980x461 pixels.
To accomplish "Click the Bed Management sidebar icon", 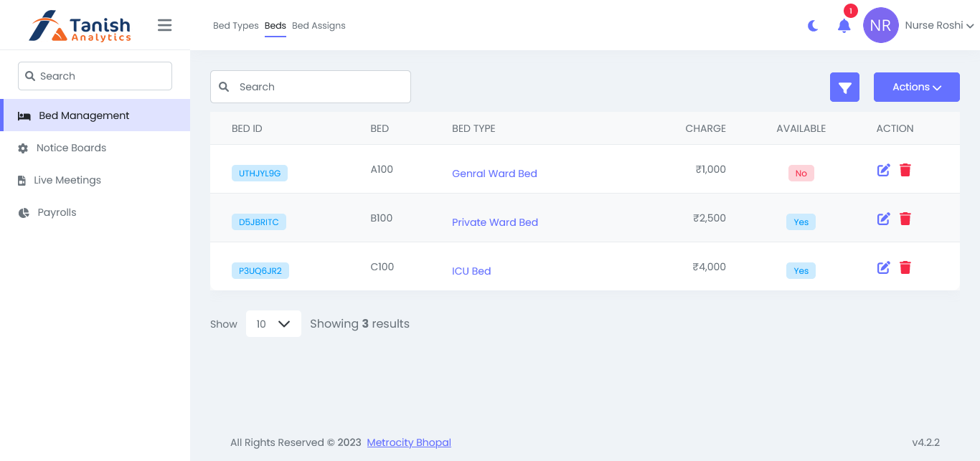I will pyautogui.click(x=25, y=115).
